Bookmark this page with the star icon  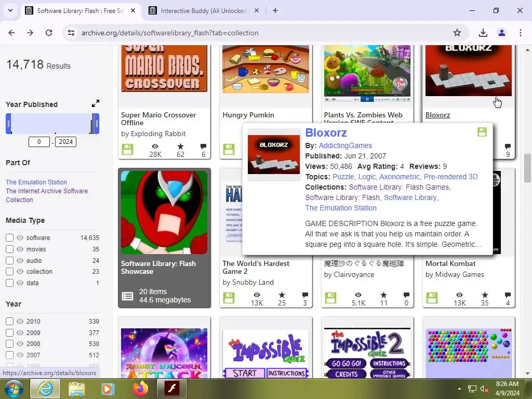point(457,33)
